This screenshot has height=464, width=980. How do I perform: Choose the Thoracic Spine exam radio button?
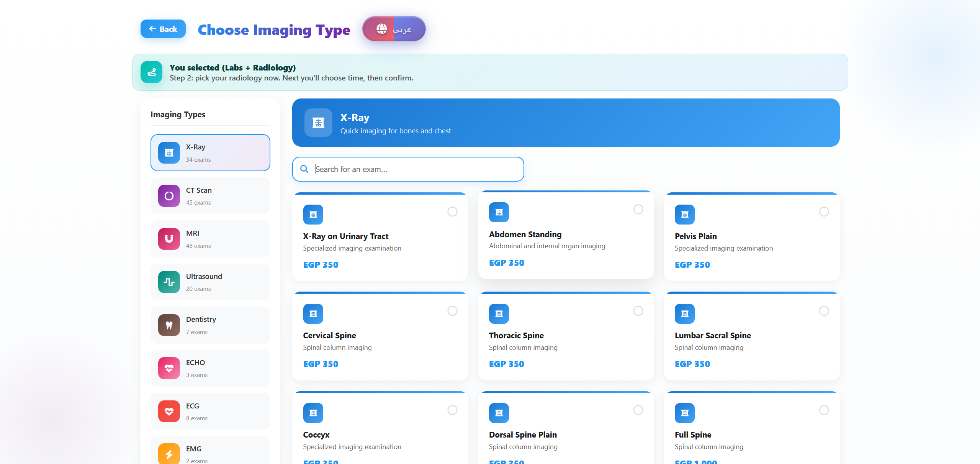click(x=638, y=311)
